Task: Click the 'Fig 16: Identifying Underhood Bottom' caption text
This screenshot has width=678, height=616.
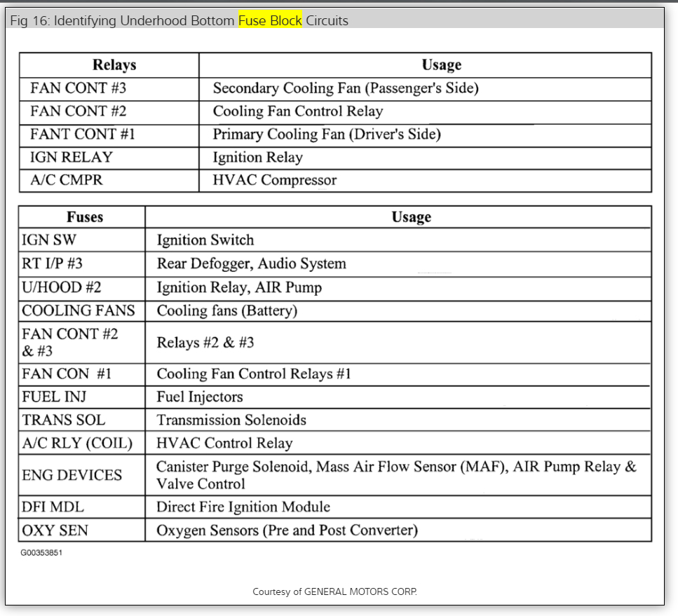Action: click(123, 20)
